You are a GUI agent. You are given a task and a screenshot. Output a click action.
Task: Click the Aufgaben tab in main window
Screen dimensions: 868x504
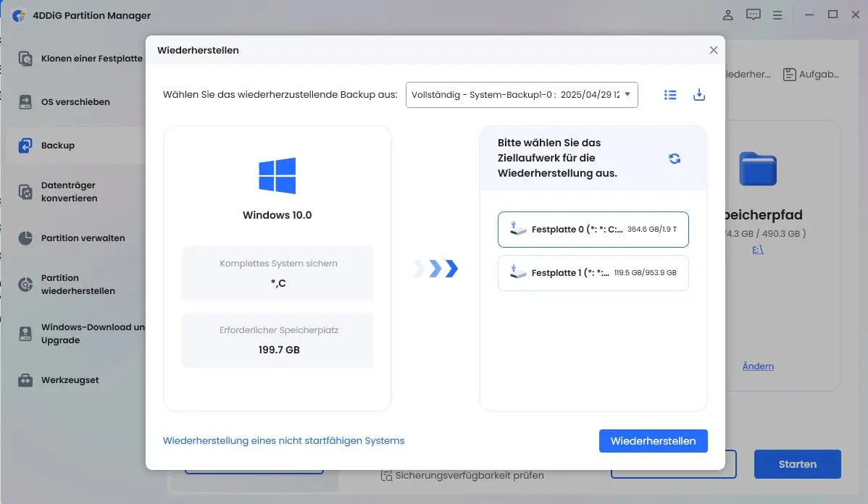(x=811, y=74)
